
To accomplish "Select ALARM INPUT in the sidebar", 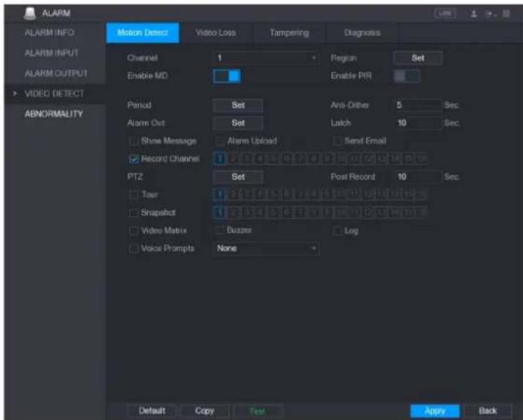I will click(x=51, y=53).
